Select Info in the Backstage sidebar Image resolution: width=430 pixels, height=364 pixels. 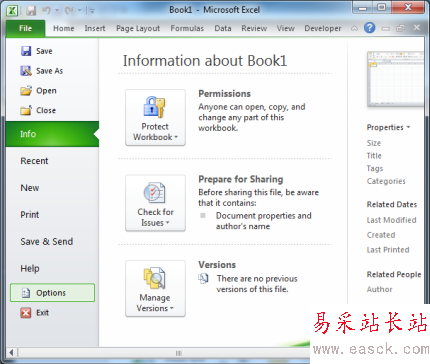point(52,134)
